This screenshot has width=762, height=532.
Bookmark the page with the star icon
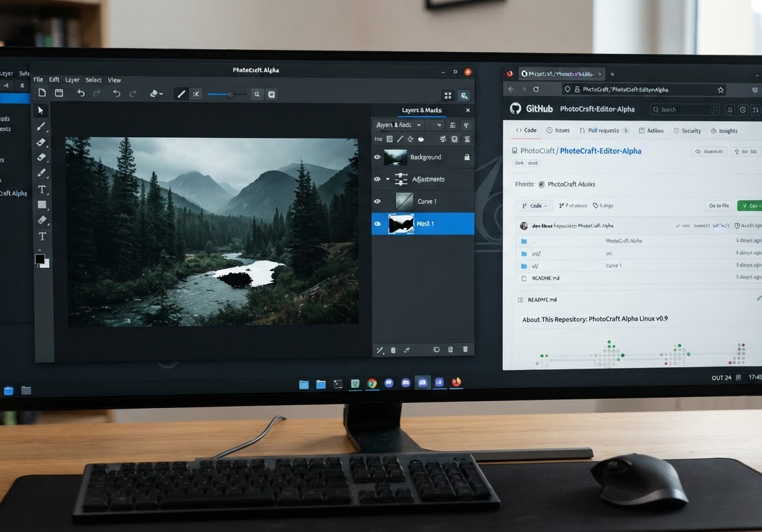point(720,90)
